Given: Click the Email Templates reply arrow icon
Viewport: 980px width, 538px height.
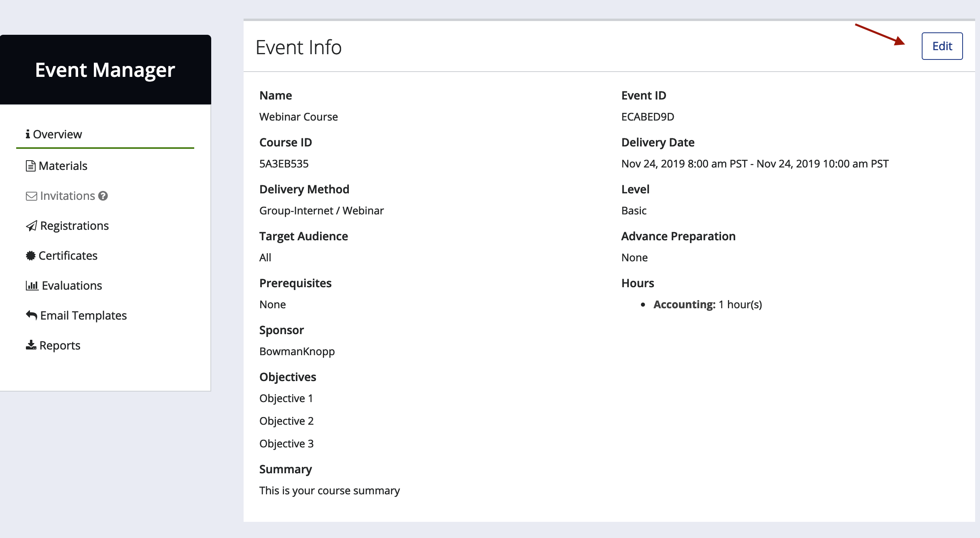Looking at the screenshot, I should (x=31, y=315).
